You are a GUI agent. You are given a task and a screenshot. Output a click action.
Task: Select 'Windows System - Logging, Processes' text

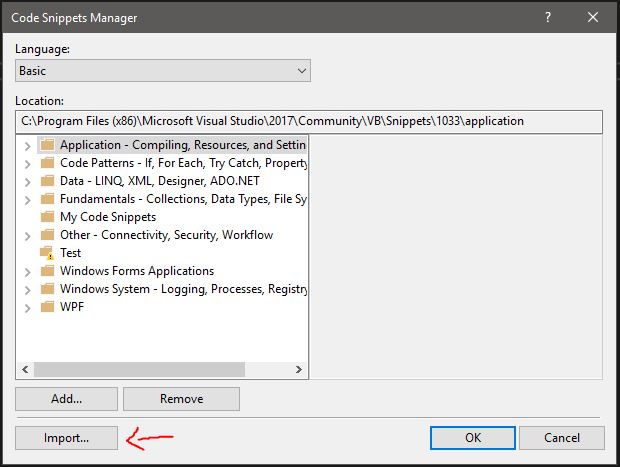183,289
